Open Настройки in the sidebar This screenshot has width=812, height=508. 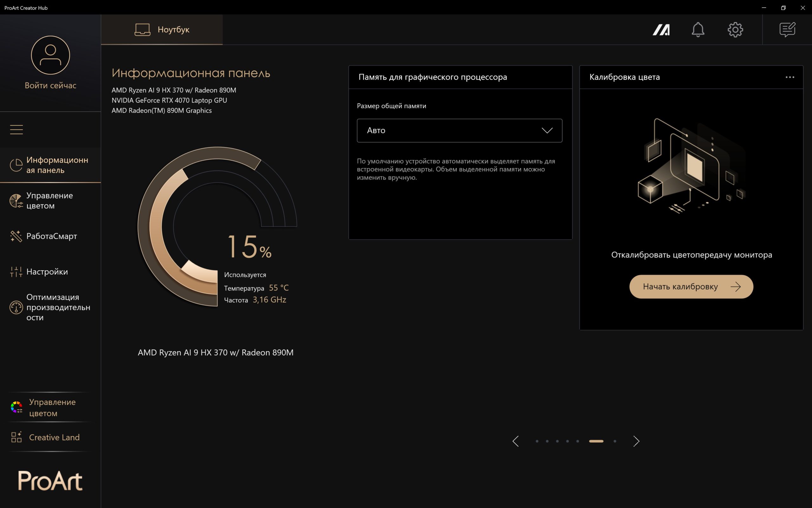[50, 271]
